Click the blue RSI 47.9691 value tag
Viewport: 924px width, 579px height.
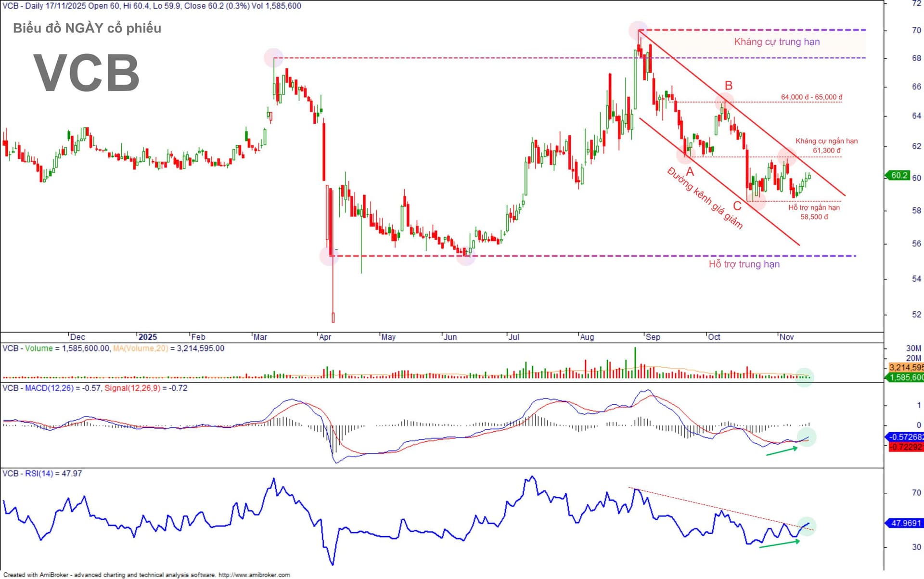[905, 523]
